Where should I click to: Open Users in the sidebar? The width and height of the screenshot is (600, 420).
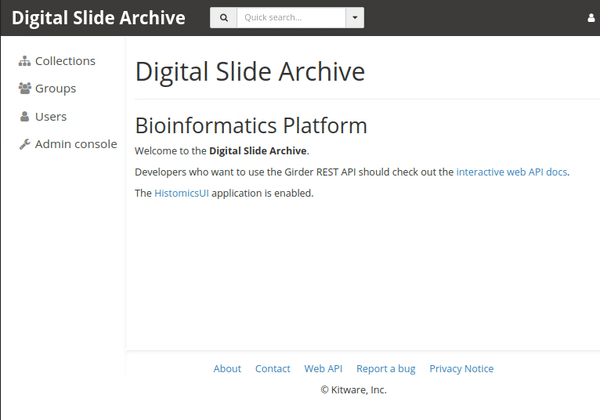tap(42, 116)
